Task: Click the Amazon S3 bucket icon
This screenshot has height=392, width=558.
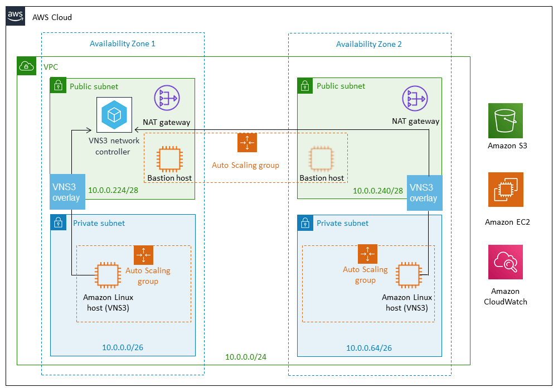Action: (x=506, y=120)
